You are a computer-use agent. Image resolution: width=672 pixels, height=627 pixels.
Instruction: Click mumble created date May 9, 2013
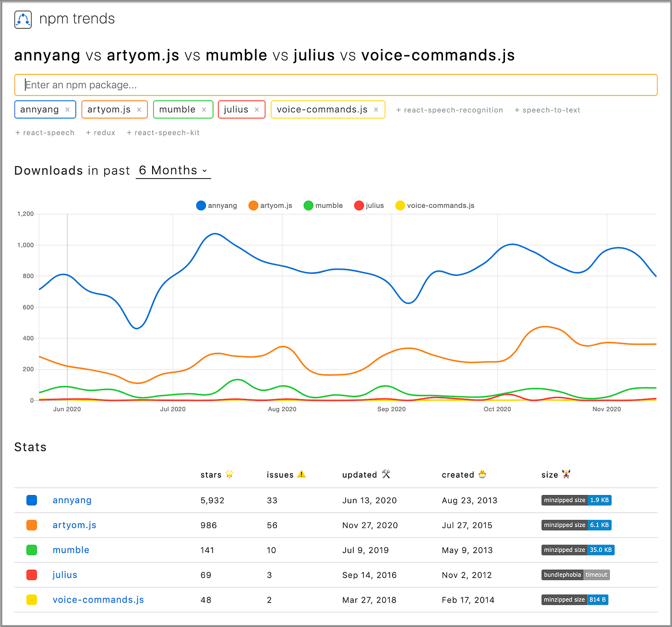(467, 550)
